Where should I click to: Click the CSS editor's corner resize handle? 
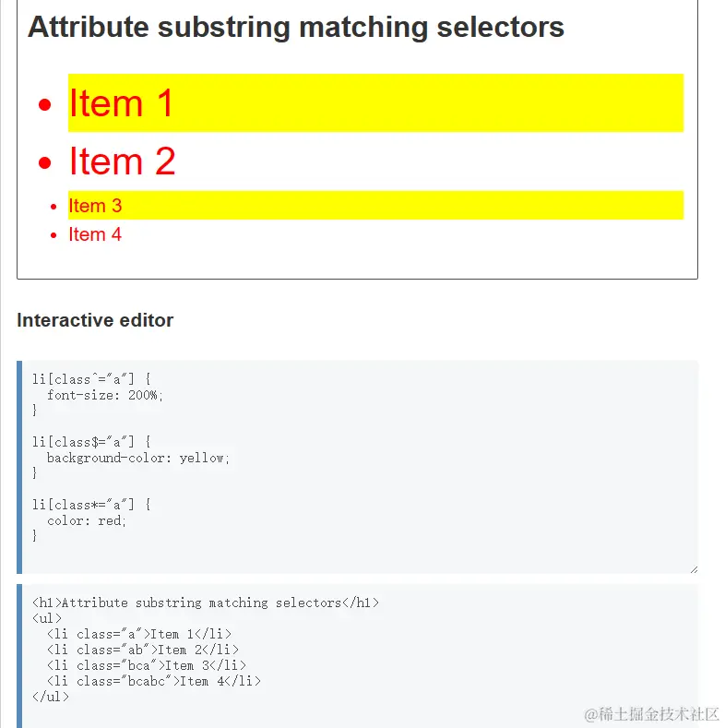tap(693, 568)
